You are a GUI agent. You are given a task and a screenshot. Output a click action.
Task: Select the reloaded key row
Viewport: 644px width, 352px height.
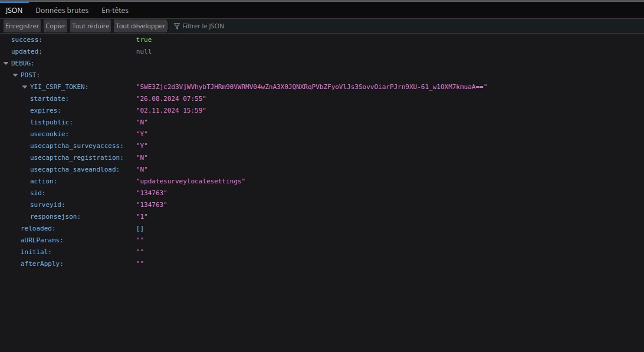coord(38,228)
